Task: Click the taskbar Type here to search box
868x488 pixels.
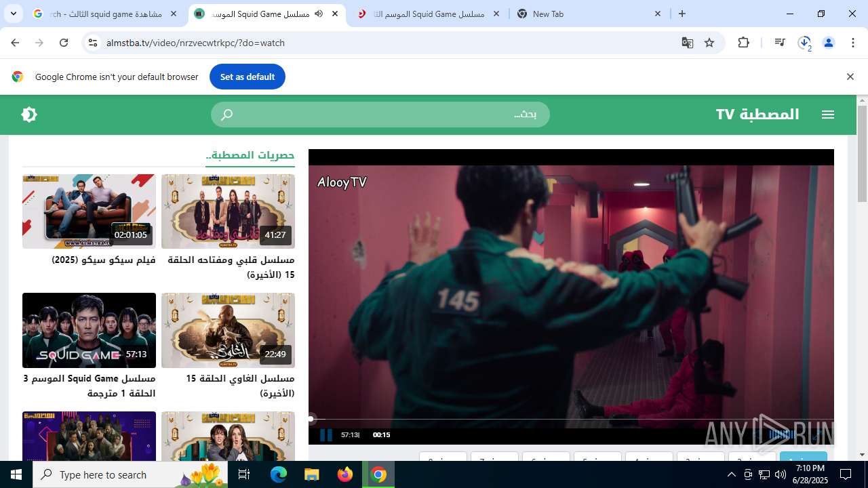Action: [x=132, y=474]
